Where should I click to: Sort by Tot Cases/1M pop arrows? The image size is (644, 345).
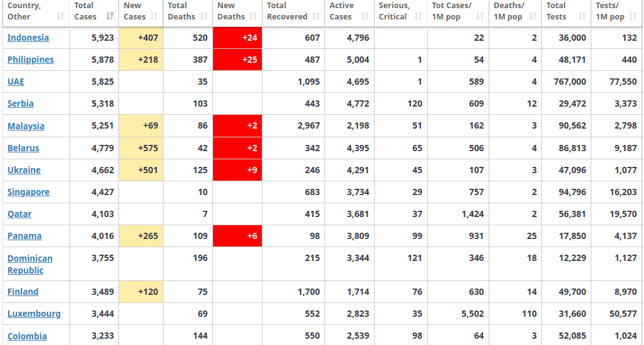(479, 16)
